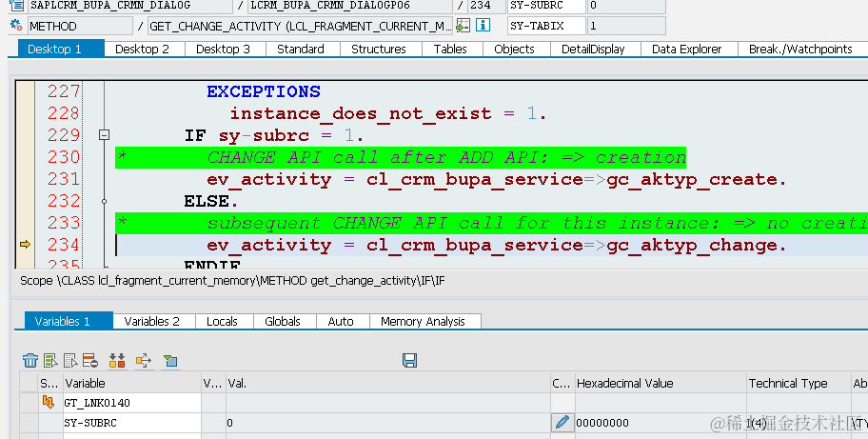Click the green triangle blue box icon

[x=170, y=361]
